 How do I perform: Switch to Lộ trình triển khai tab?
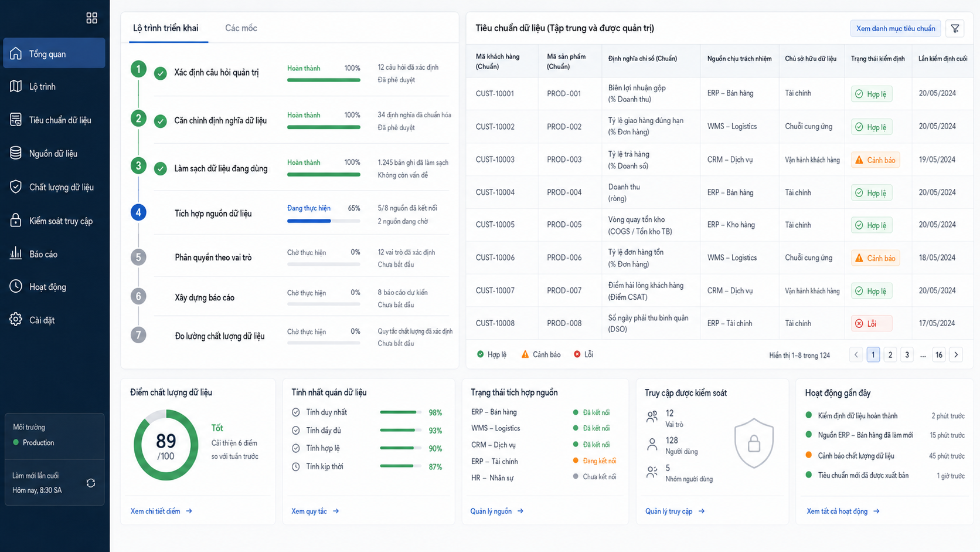pyautogui.click(x=165, y=28)
